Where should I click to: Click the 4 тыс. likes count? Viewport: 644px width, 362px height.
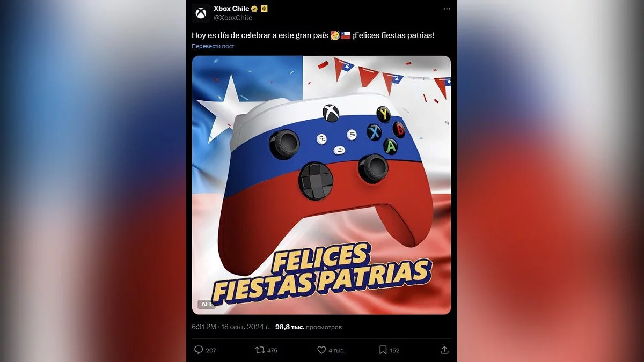click(x=336, y=350)
